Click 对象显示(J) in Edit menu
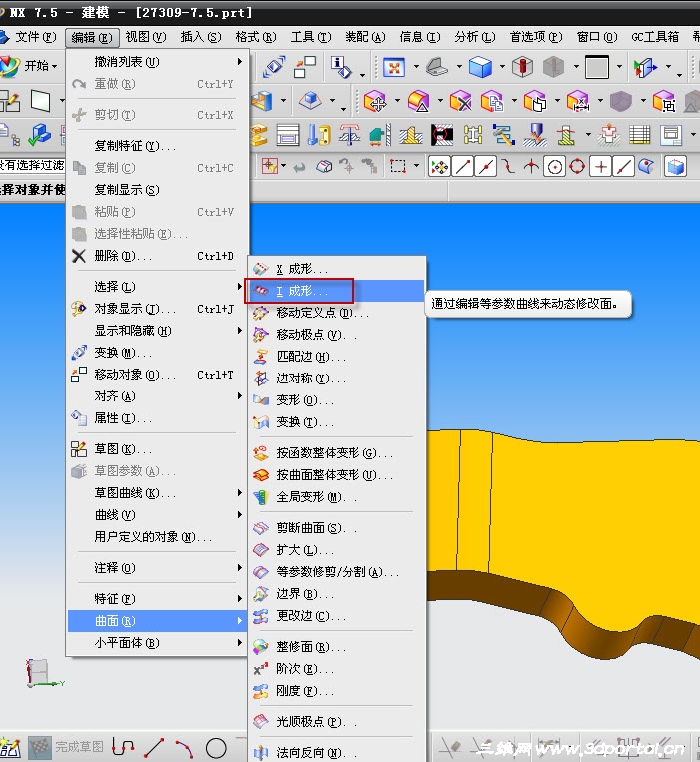Screen dimensions: 700x762 click(157, 309)
